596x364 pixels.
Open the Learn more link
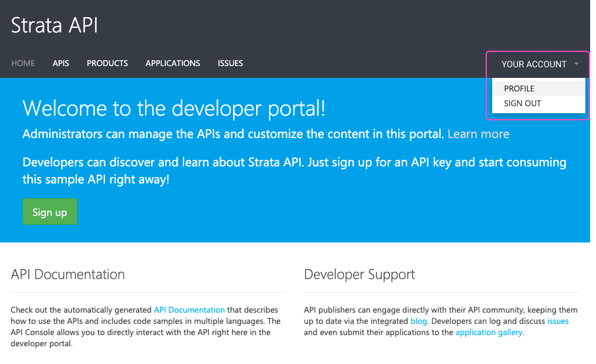pos(478,134)
